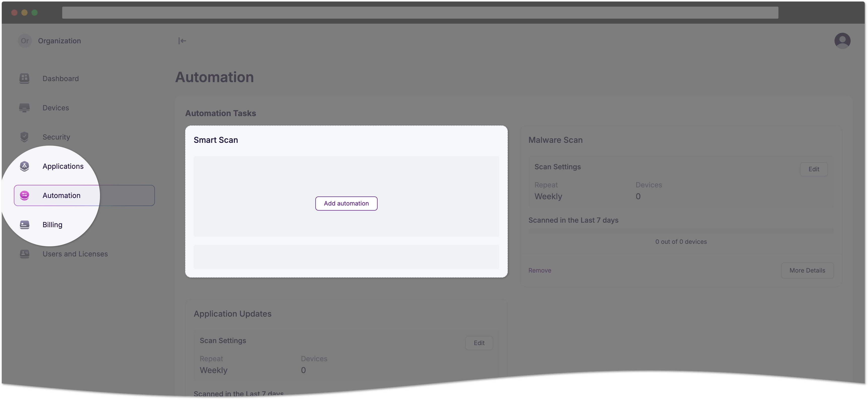Image resolution: width=868 pixels, height=400 pixels.
Task: Open the user profile avatar
Action: [842, 41]
